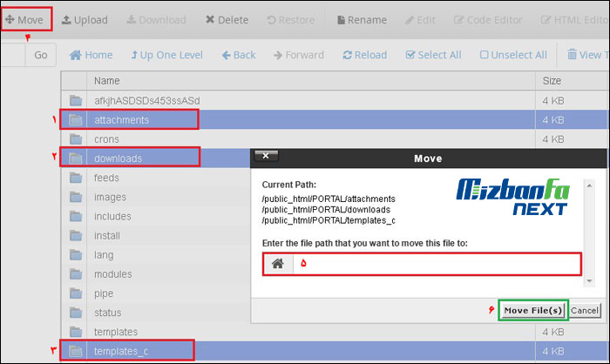Click Unselect All option
Image resolution: width=610 pixels, height=364 pixels.
pyautogui.click(x=512, y=55)
